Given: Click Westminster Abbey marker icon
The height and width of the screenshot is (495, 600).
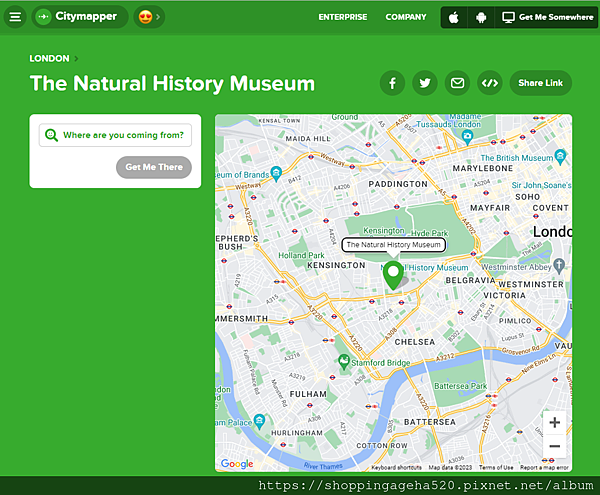Looking at the screenshot, I should (x=559, y=265).
